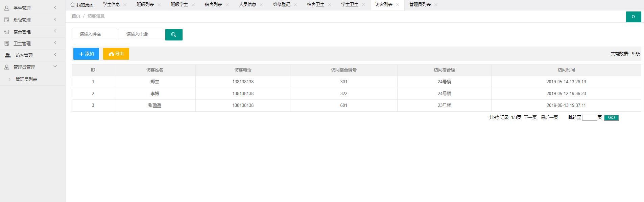Select visitor name 郑杰 in the table
This screenshot has width=644, height=202.
(x=155, y=82)
